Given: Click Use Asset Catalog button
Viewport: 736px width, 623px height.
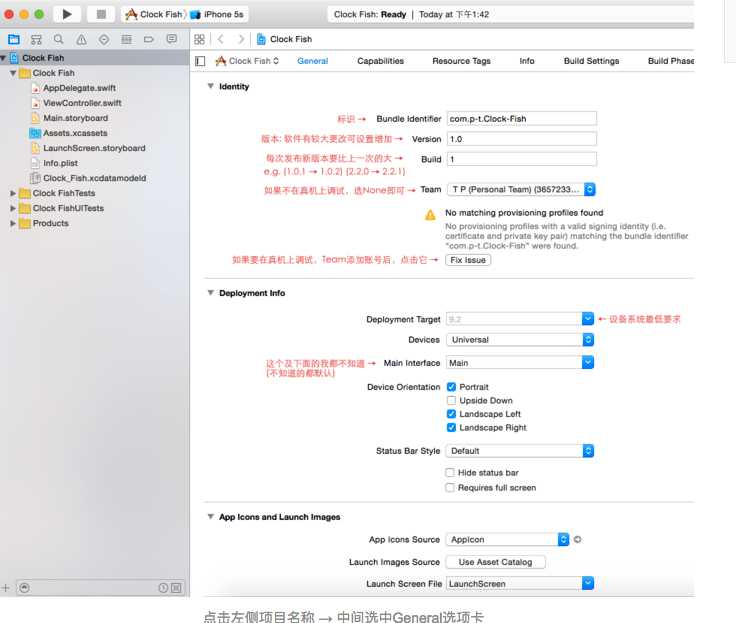Looking at the screenshot, I should coord(496,562).
